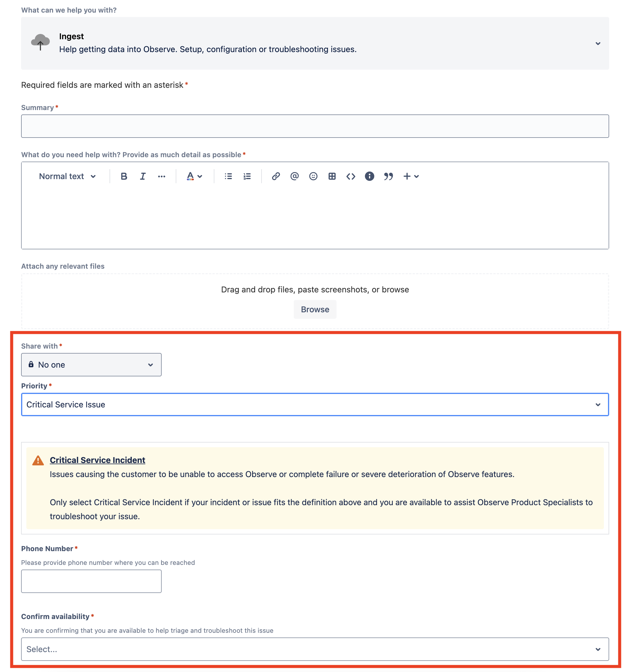
Task: Expand the Share with dropdown
Action: pos(91,365)
